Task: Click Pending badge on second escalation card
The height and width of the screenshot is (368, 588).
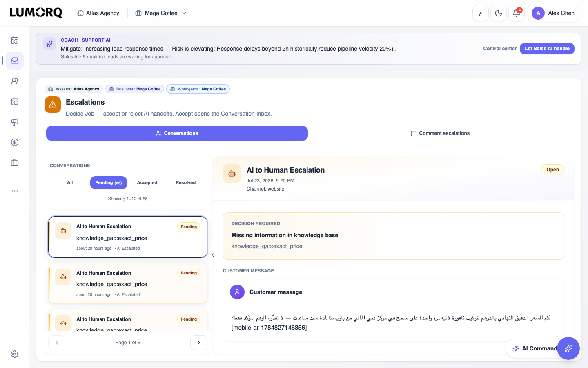Action: 189,273
